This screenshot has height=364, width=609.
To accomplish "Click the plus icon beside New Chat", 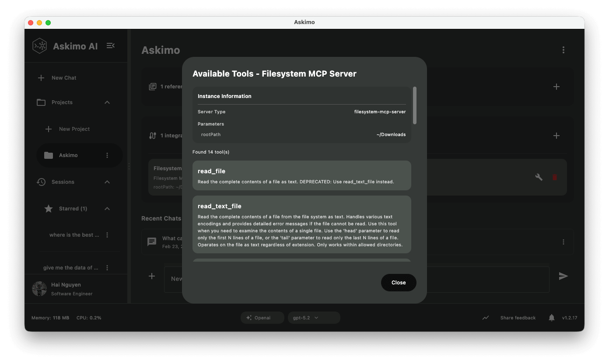I will tap(41, 78).
